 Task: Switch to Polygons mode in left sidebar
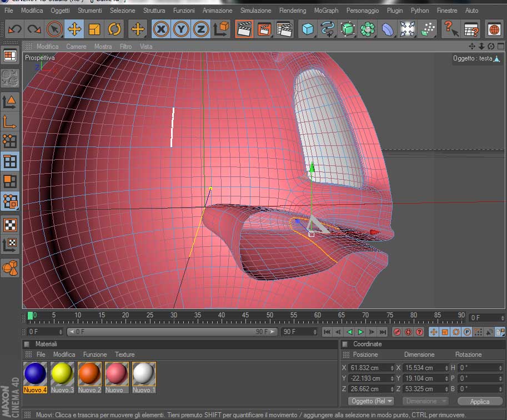coord(9,182)
